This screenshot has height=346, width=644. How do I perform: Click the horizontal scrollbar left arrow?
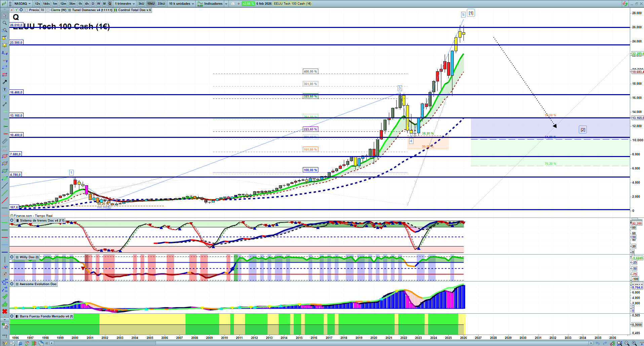pos(51,343)
